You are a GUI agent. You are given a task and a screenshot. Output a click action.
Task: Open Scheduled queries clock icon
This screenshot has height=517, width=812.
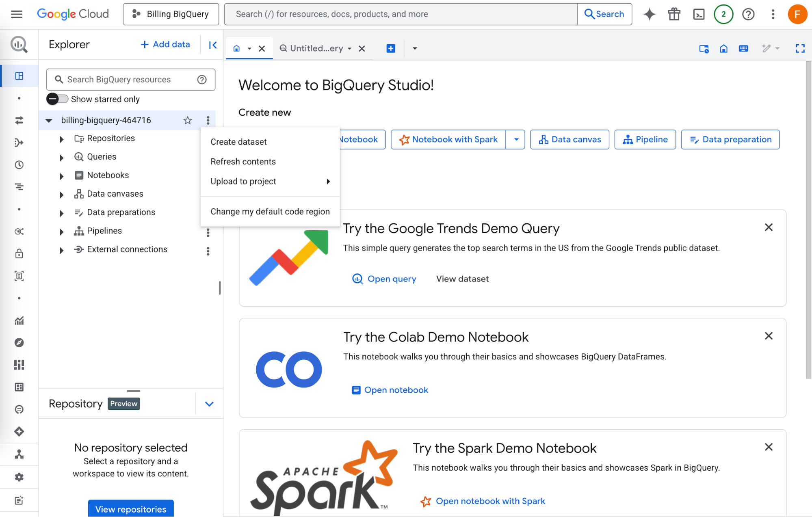click(19, 165)
